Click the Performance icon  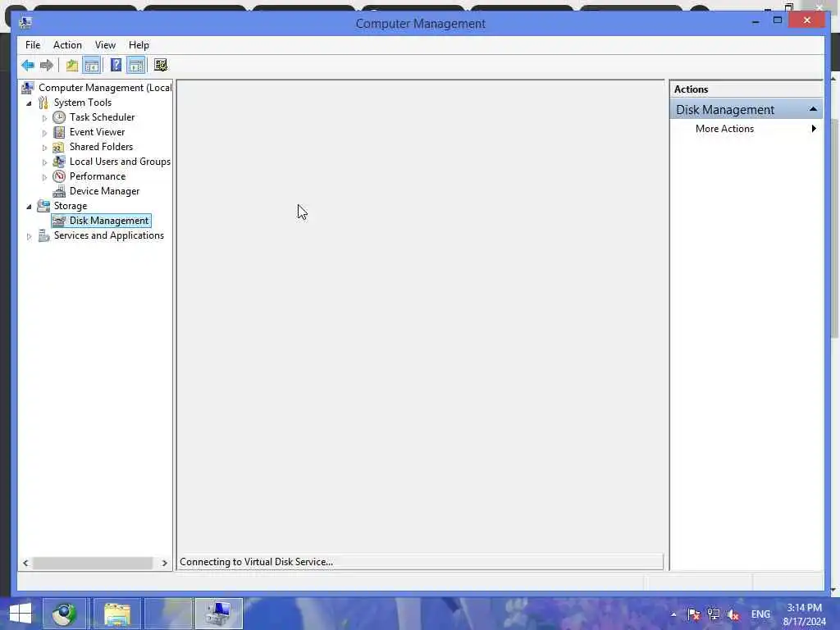click(x=59, y=176)
